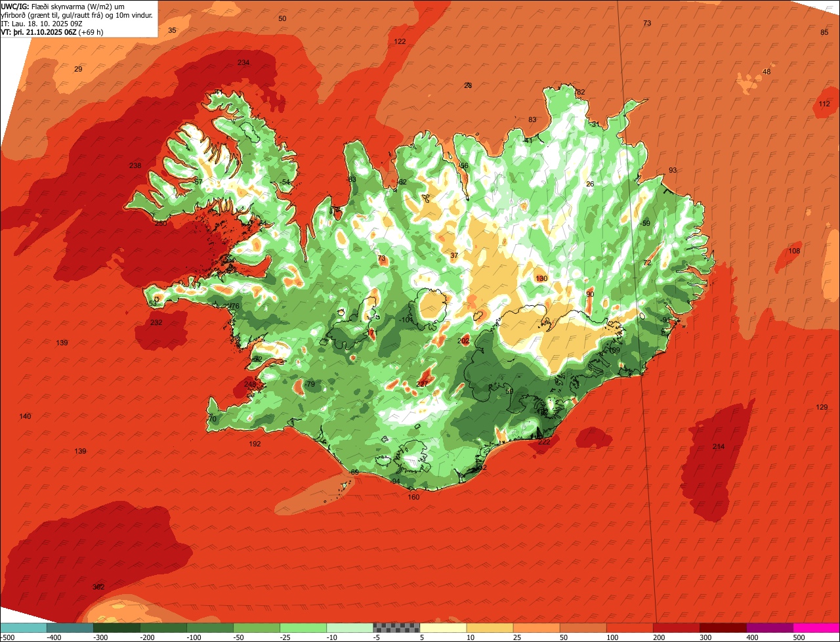Click the 93 flux value on the map
Viewport: 840px width, 642px height.
tap(673, 171)
